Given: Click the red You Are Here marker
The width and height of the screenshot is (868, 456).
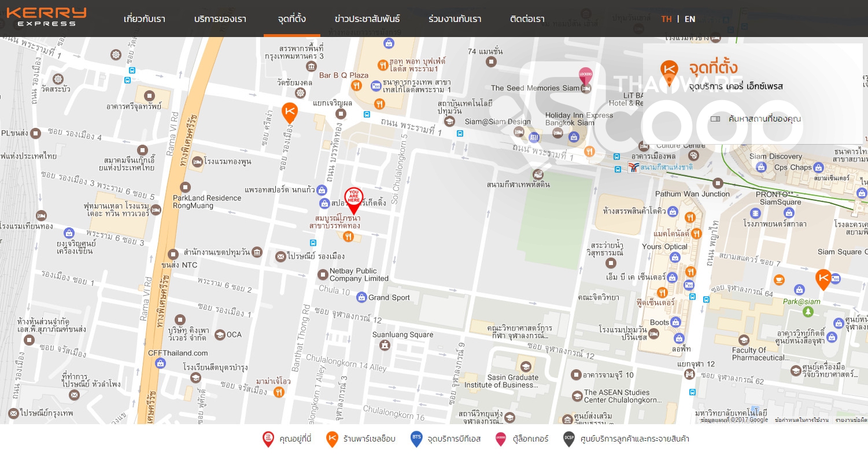Looking at the screenshot, I should pyautogui.click(x=354, y=200).
